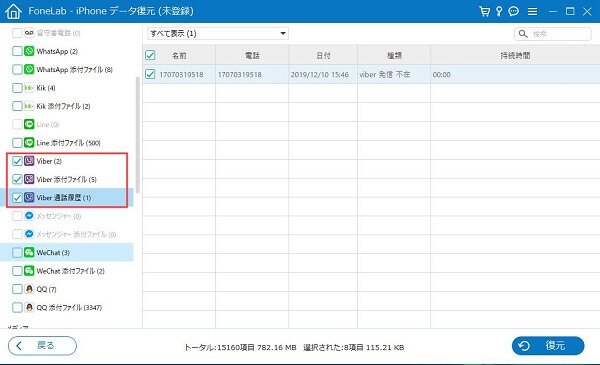
Task: Sort by the 日付 column header
Action: (x=323, y=55)
